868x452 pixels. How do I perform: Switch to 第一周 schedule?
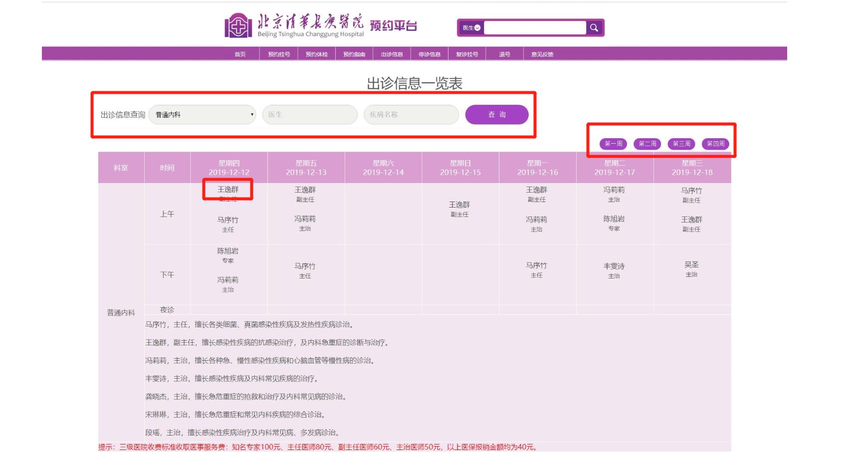pos(613,144)
